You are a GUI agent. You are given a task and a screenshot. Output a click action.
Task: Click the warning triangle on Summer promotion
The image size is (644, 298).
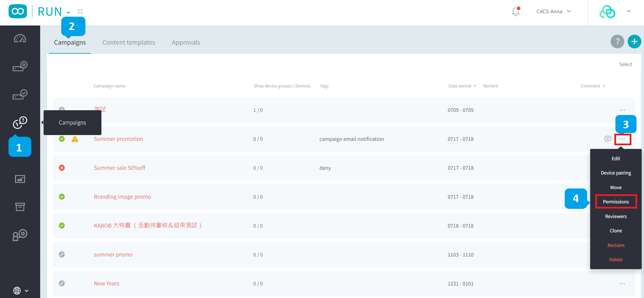click(x=75, y=139)
